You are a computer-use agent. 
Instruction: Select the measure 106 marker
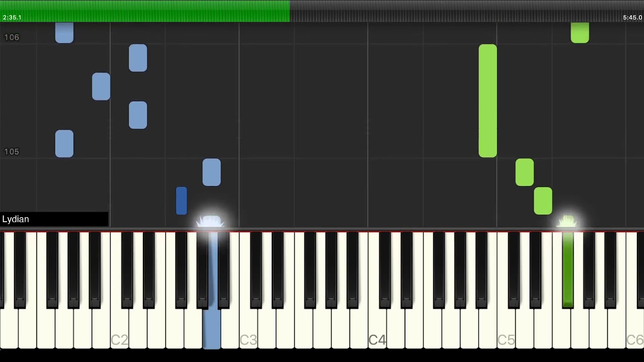[12, 37]
